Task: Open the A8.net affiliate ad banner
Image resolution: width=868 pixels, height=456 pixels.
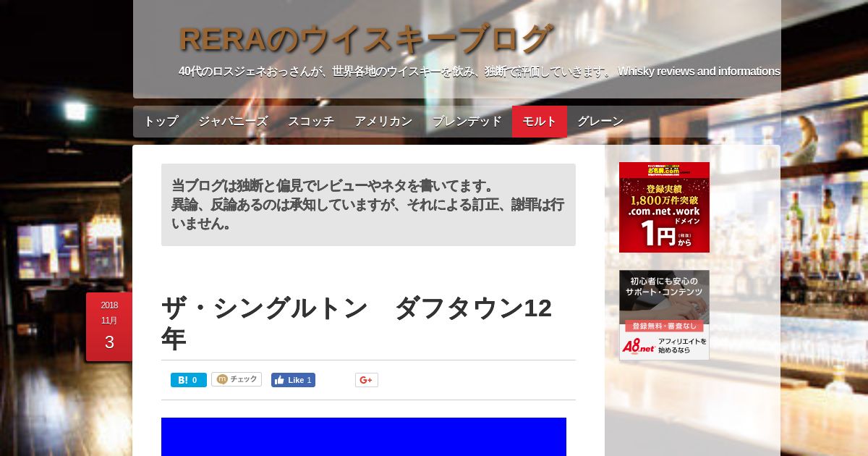Action: pyautogui.click(x=664, y=316)
